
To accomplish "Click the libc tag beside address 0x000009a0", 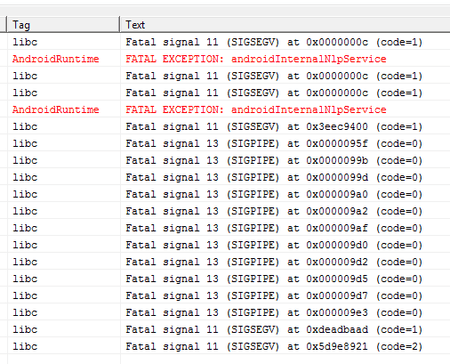I will coord(25,194).
